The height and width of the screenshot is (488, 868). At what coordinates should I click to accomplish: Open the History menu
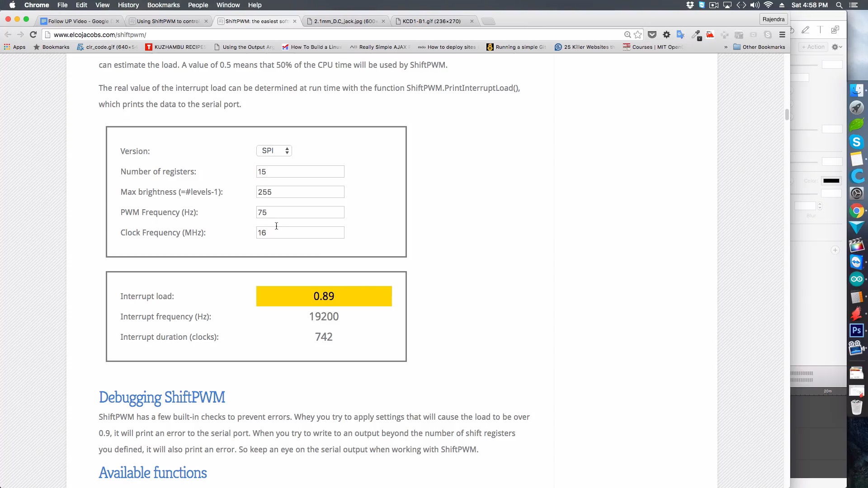click(128, 5)
